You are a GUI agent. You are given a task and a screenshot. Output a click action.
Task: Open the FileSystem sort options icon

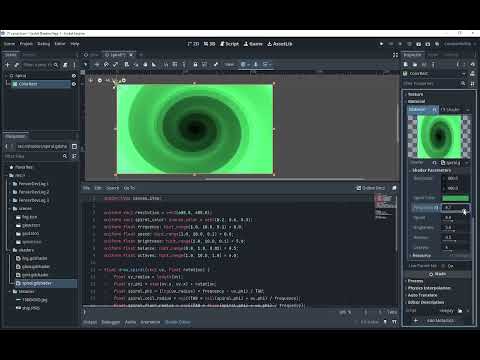[74, 156]
